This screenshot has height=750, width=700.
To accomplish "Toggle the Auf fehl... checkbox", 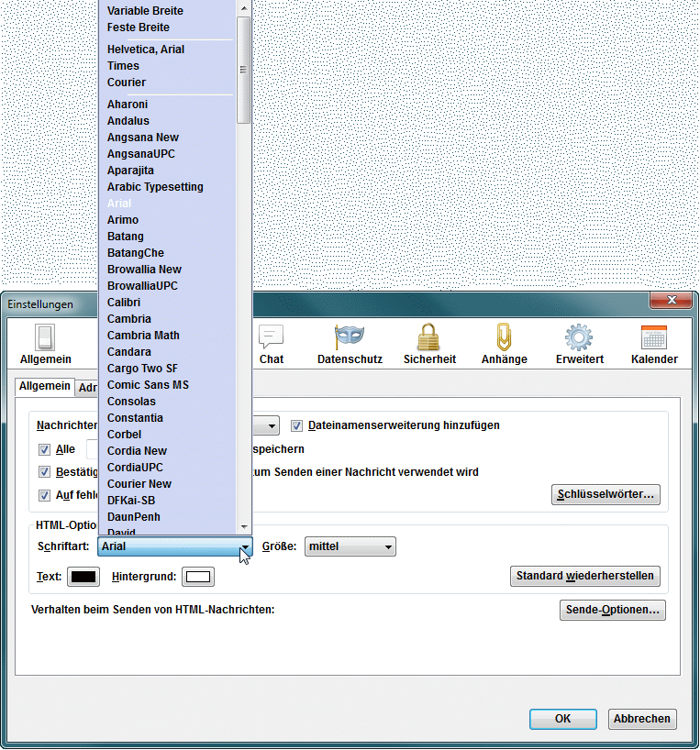I will point(44,495).
